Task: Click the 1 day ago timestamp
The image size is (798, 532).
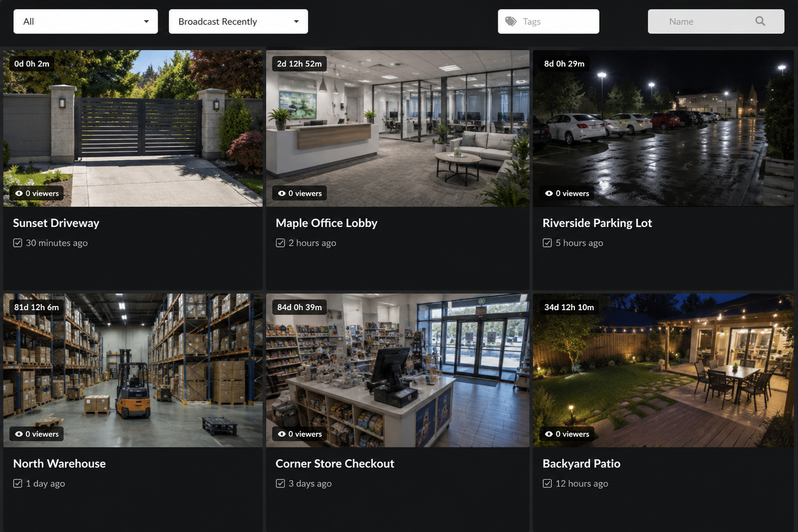Action: (45, 483)
